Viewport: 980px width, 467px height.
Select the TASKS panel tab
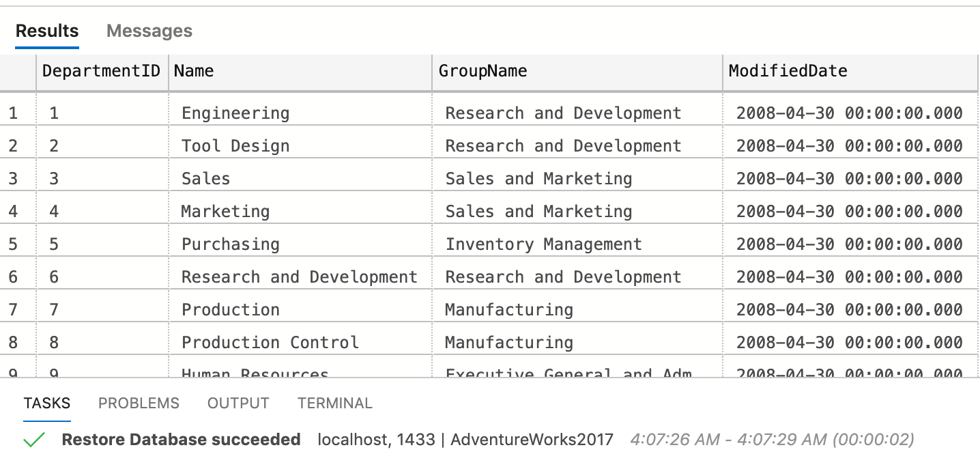(47, 404)
